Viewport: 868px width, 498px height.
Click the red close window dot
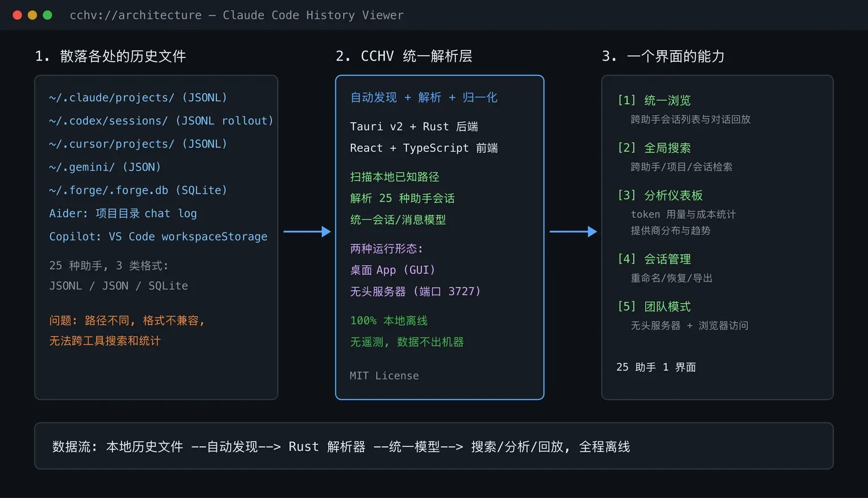tap(17, 15)
